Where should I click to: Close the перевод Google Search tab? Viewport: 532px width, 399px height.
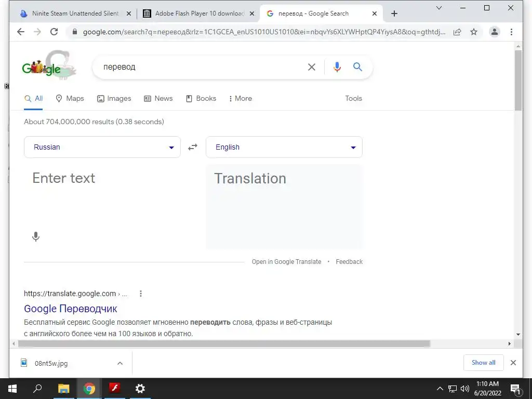(x=374, y=14)
